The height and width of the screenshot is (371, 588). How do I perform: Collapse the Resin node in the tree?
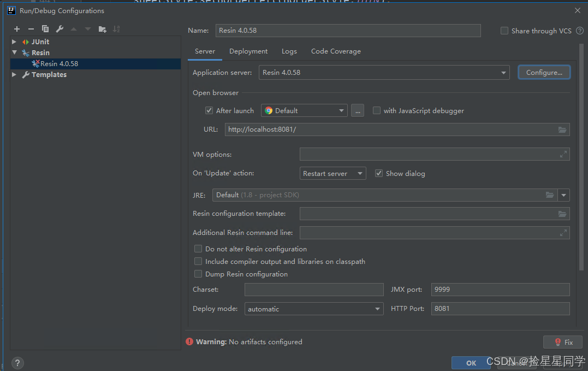pyautogui.click(x=14, y=52)
